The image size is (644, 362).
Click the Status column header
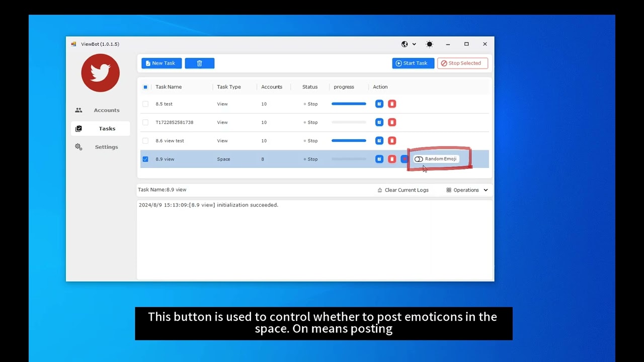310,87
